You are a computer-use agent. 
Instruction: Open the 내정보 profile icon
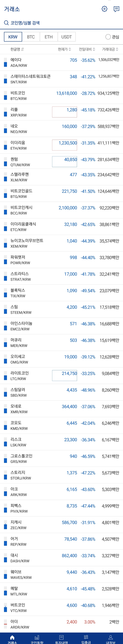111,637
